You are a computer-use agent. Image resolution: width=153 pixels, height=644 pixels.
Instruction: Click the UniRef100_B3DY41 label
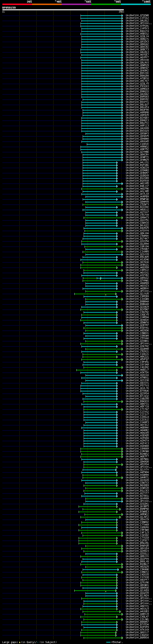click(x=137, y=328)
